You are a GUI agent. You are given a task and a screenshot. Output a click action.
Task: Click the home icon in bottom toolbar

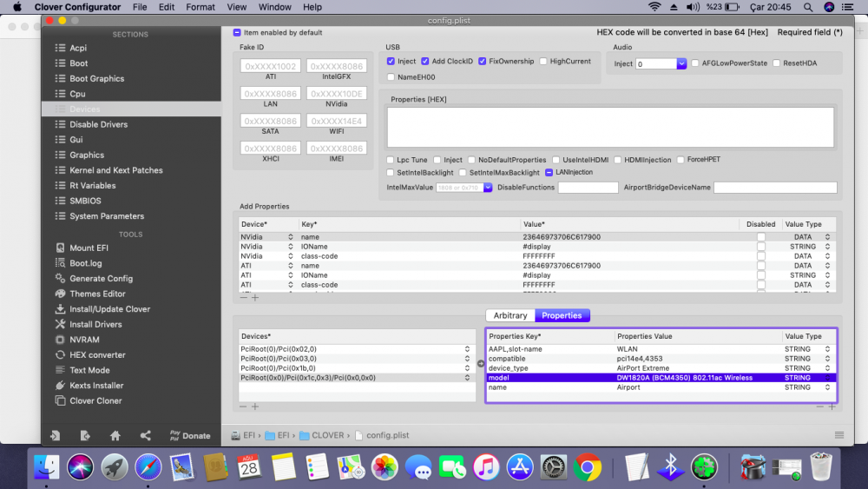coord(115,435)
